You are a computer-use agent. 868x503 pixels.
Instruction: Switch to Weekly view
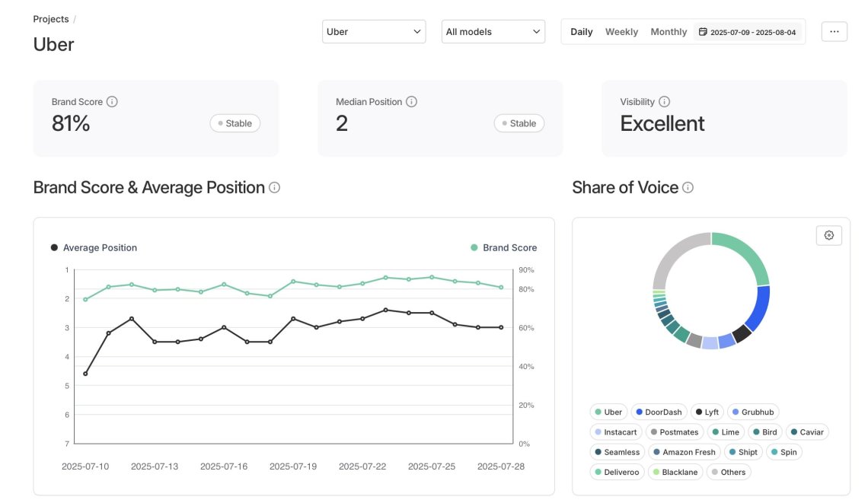621,32
